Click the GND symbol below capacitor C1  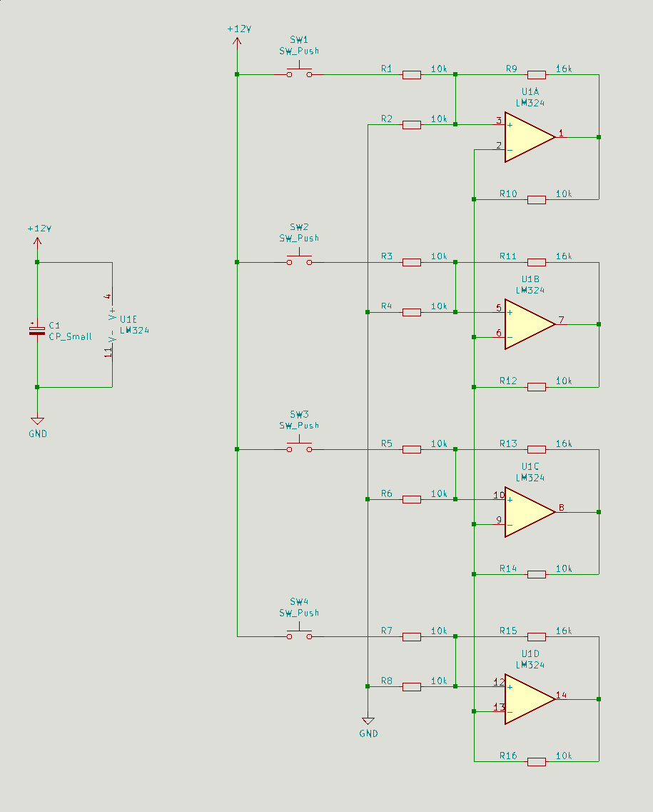click(x=37, y=421)
